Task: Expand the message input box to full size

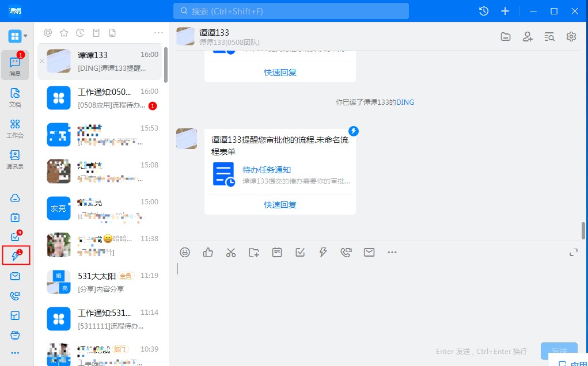Action: pos(573,252)
